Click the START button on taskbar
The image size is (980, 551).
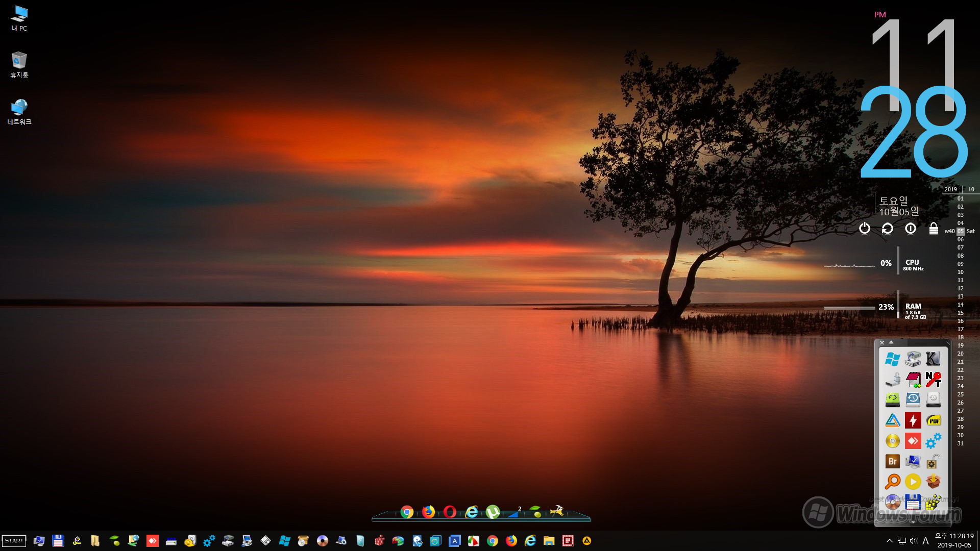(x=14, y=541)
